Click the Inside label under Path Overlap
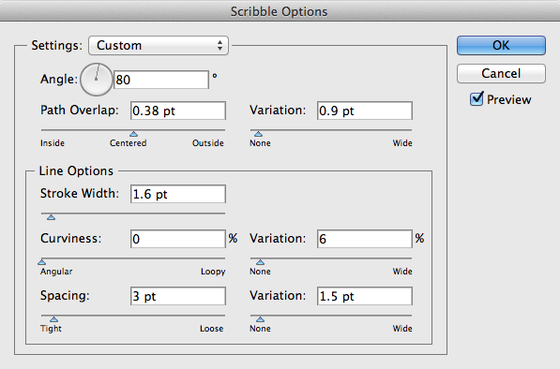This screenshot has height=369, width=560. point(52,143)
